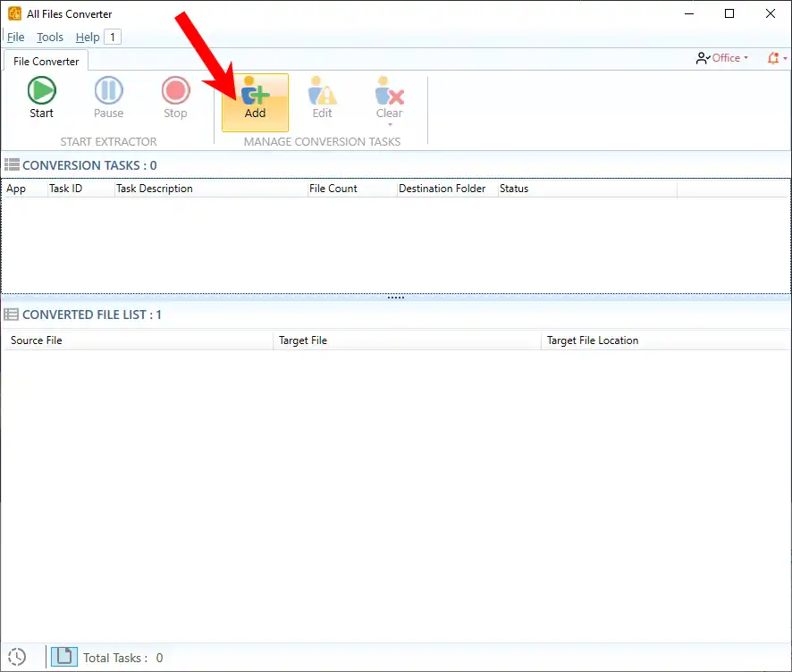Screen dimensions: 792x672
Task: Click the Conversion Tasks list icon
Action: pos(13,164)
